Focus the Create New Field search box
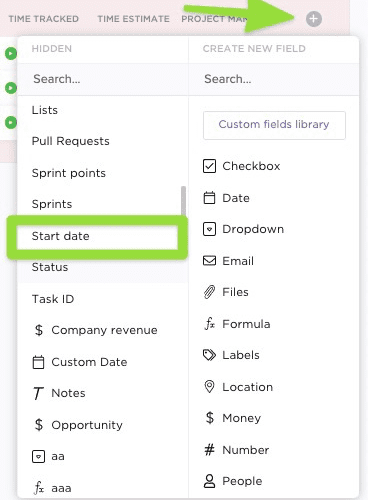368x500 pixels. (274, 79)
